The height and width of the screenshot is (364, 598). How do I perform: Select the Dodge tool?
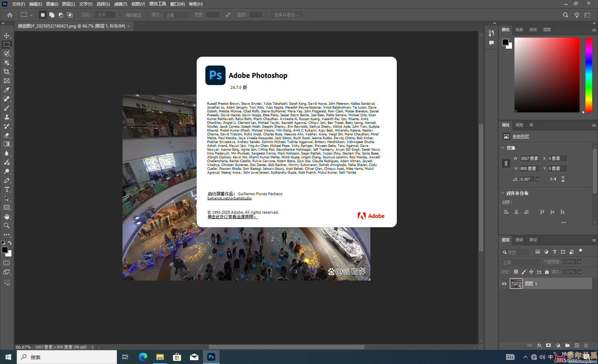point(7,171)
